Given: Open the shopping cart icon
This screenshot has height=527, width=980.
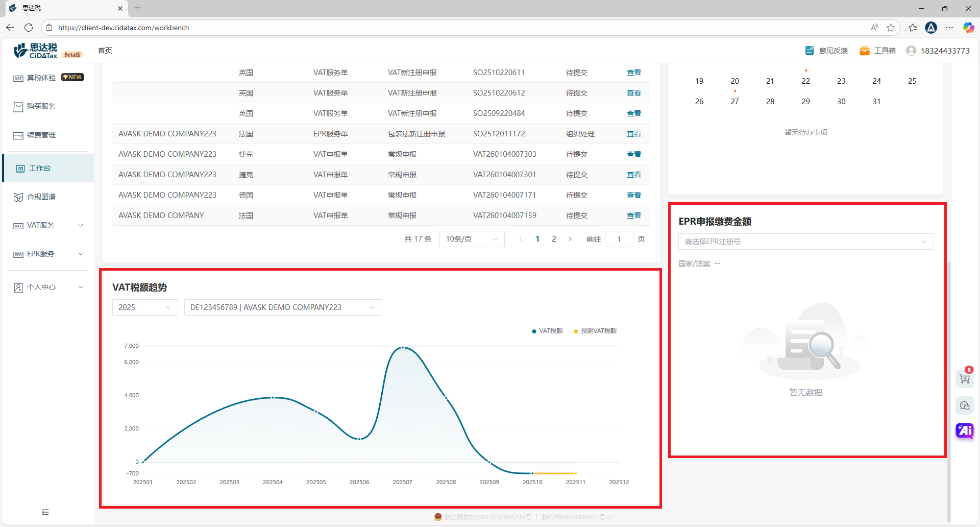Looking at the screenshot, I should 964,379.
